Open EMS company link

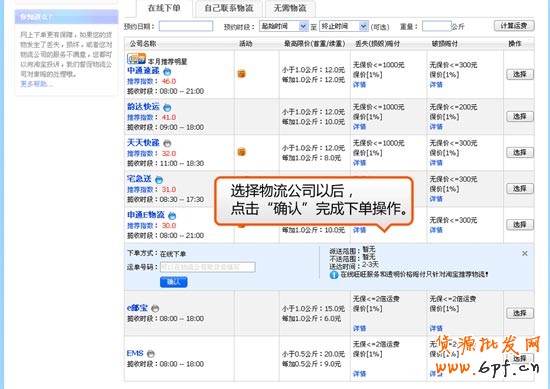point(135,353)
